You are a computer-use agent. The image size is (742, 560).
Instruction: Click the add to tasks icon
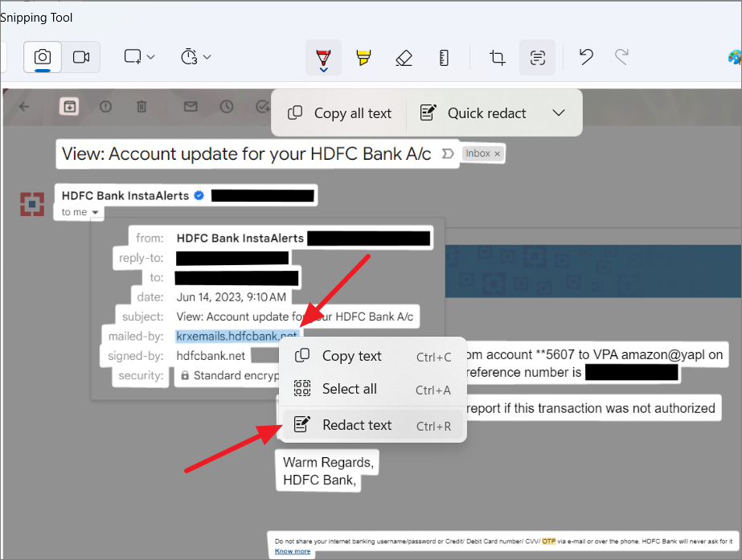263,107
